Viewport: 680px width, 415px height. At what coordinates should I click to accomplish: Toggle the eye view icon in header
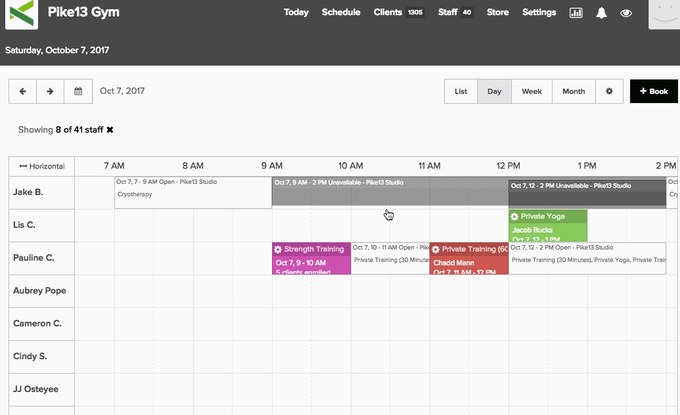(626, 13)
